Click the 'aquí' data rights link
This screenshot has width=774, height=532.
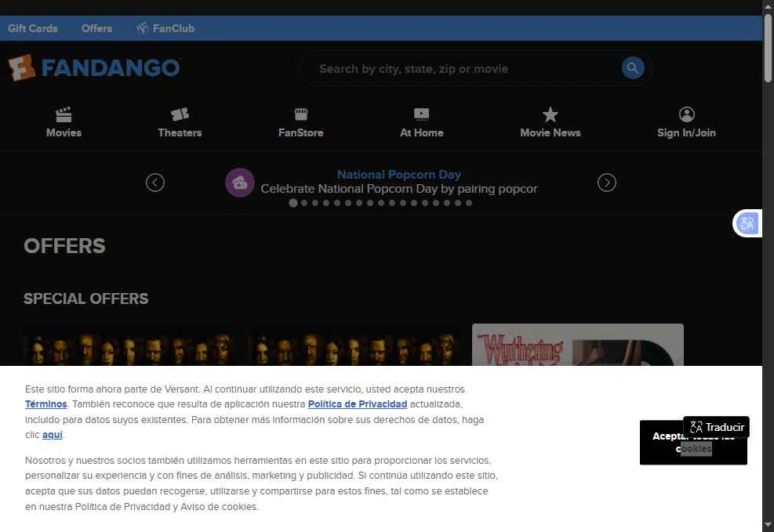click(53, 435)
